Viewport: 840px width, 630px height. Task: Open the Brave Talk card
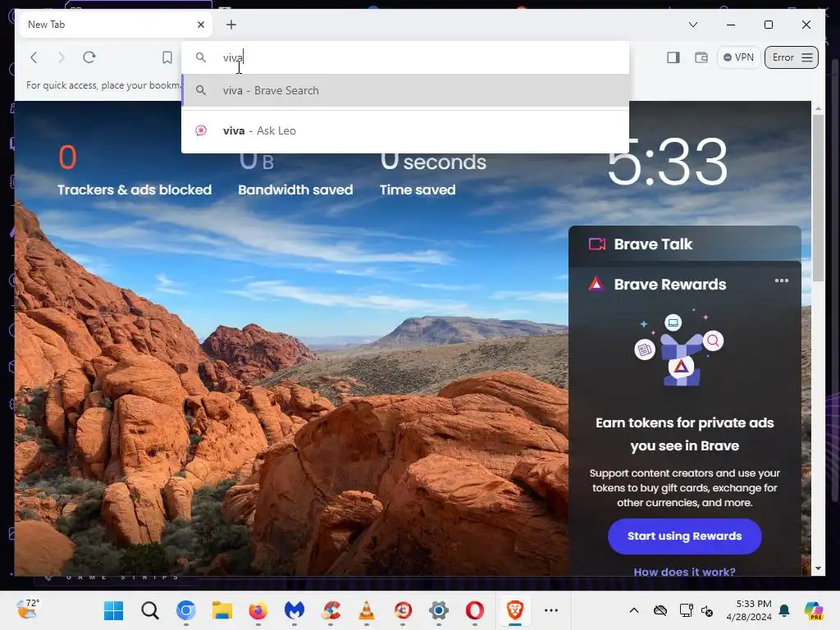pyautogui.click(x=685, y=244)
